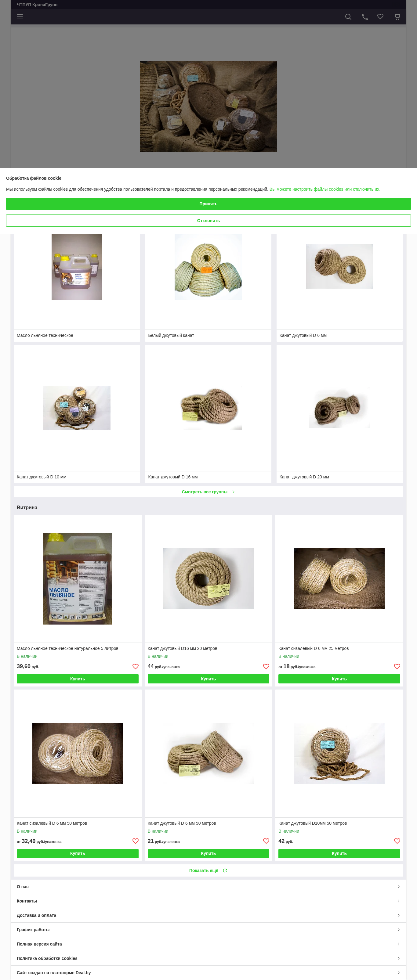Decline cookies with Отклонить button

[x=209, y=221]
